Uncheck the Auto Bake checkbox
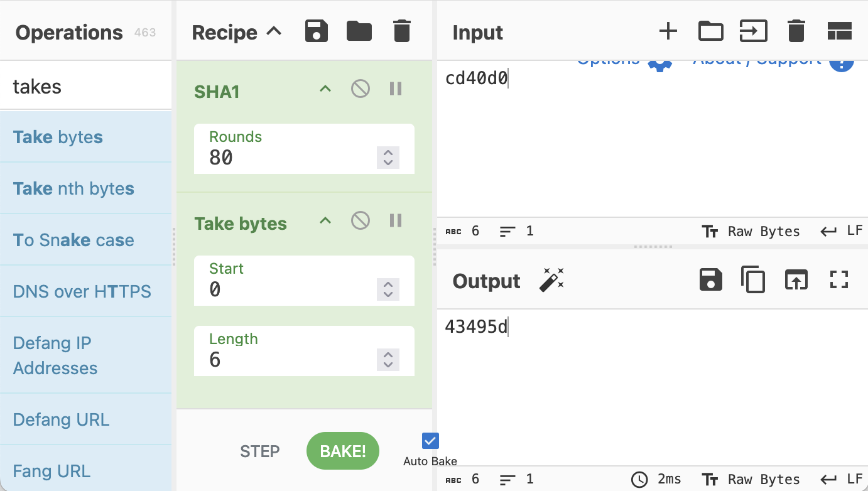This screenshot has height=491, width=868. (430, 441)
